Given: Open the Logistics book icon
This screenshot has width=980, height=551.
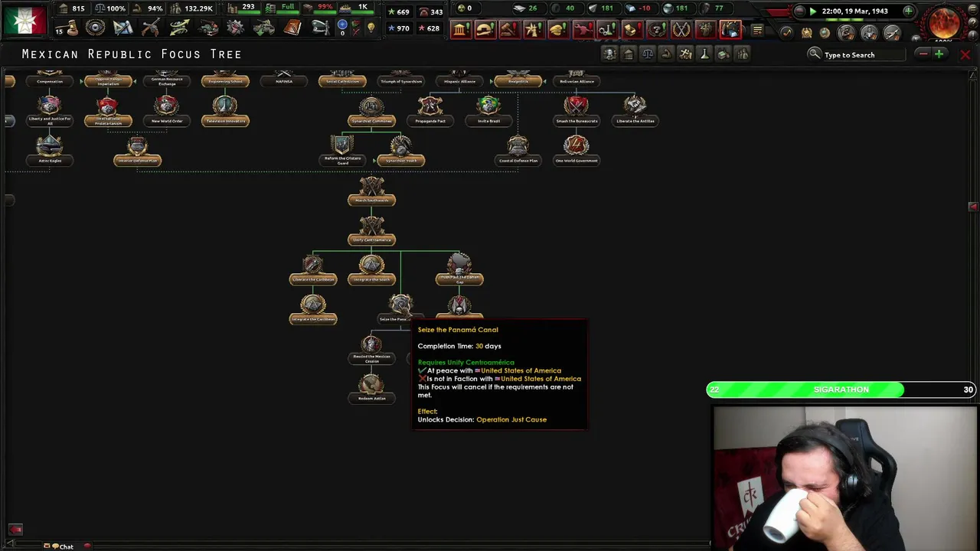Looking at the screenshot, I should 292,28.
